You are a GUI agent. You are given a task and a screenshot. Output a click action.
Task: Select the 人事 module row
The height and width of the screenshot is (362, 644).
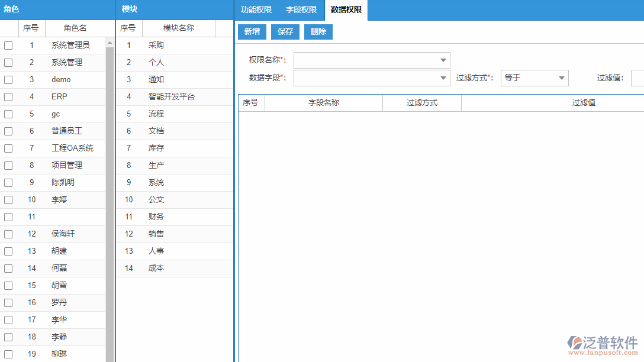pos(155,251)
